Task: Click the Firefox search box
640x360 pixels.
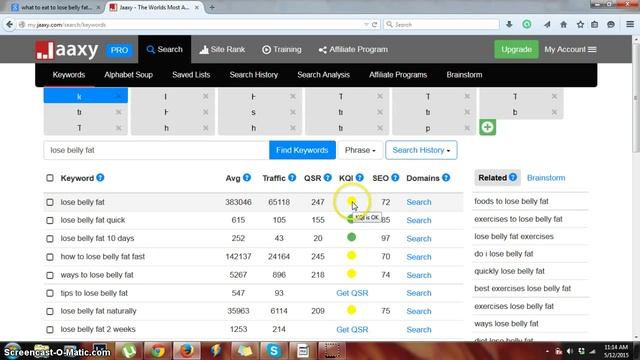Action: pyautogui.click(x=441, y=24)
